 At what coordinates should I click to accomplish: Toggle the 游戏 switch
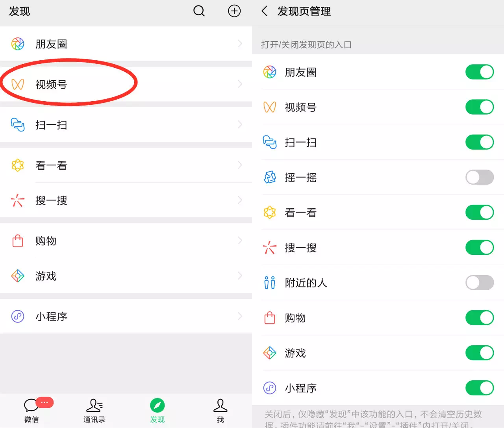pos(480,353)
